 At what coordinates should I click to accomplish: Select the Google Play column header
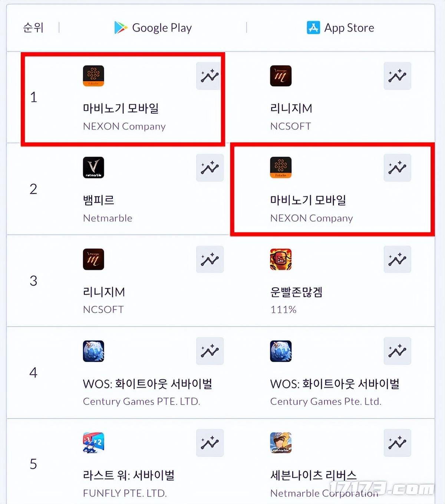[x=153, y=27]
